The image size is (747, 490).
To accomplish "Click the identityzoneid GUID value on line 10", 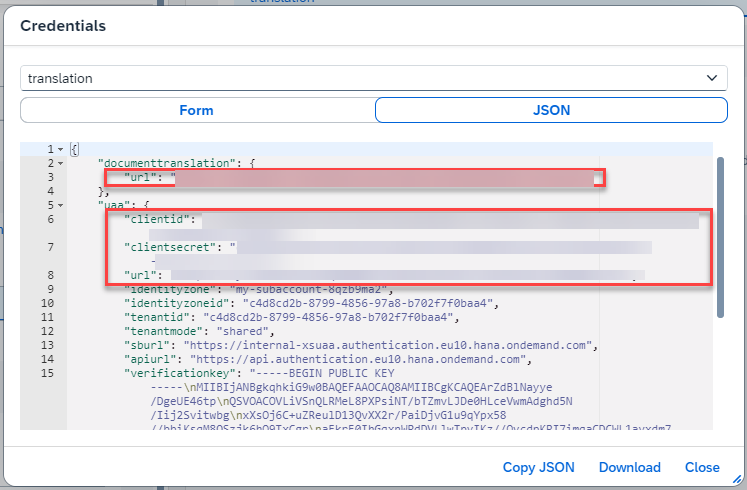I will 367,303.
